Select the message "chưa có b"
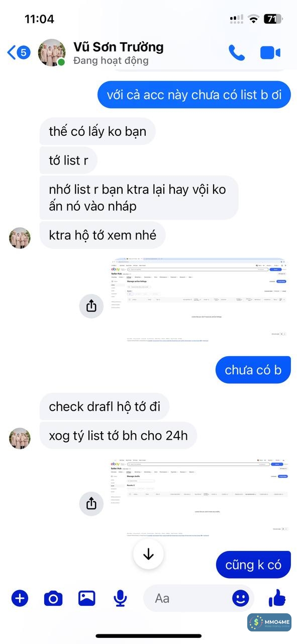The width and height of the screenshot is (297, 644). click(253, 370)
